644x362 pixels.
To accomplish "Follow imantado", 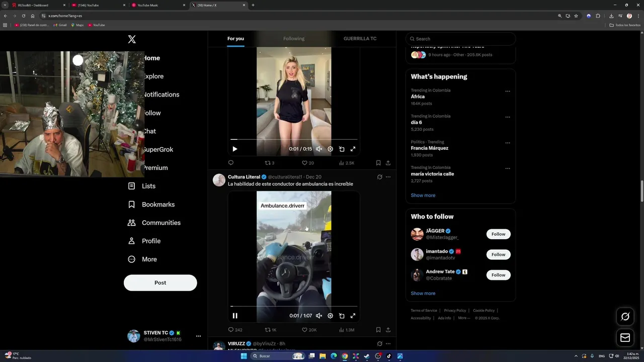I will [x=499, y=254].
